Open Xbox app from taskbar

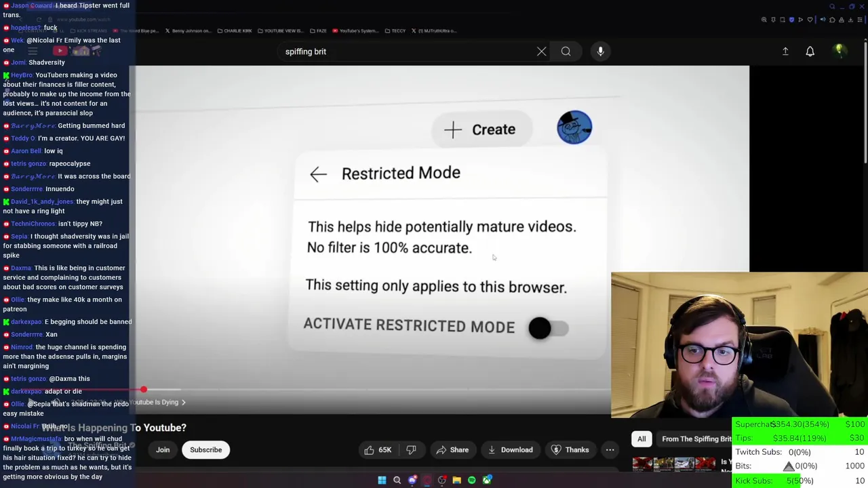(487, 480)
